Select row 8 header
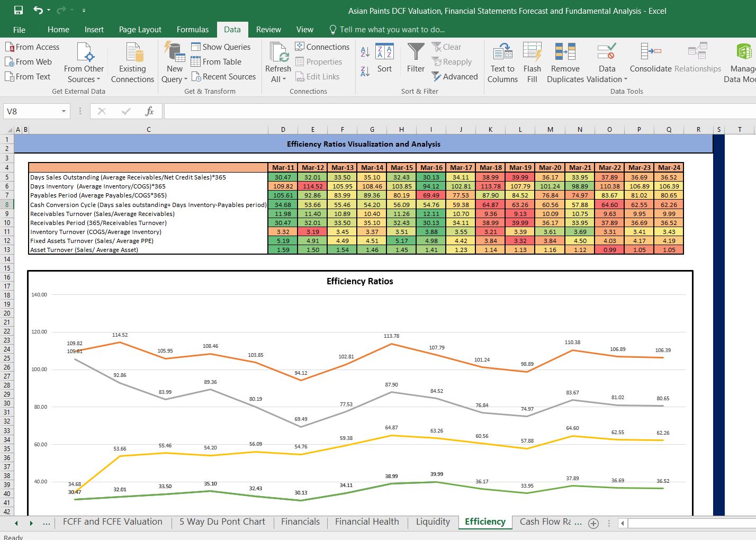 [x=7, y=204]
